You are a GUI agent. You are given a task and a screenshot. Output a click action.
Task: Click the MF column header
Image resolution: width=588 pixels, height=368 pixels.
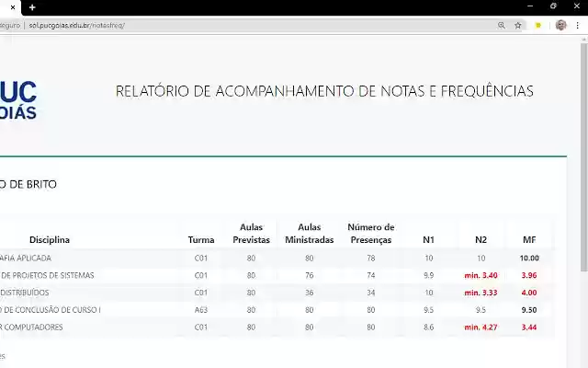(529, 239)
